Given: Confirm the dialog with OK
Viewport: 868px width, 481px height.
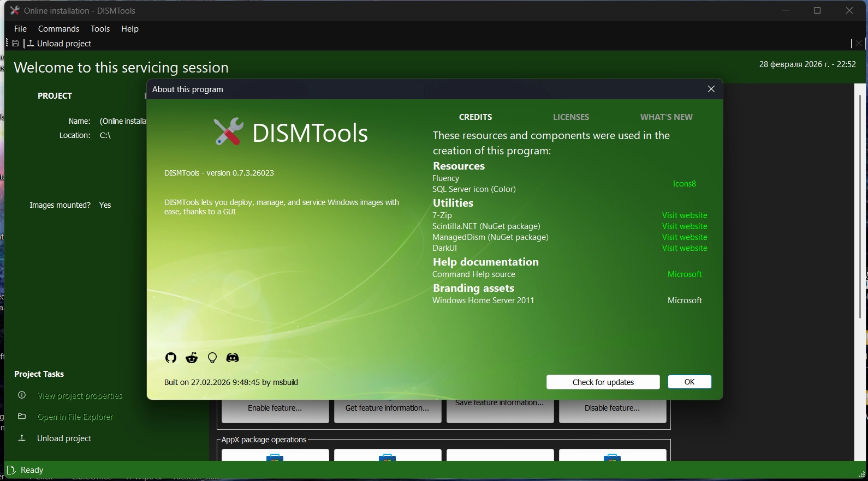Looking at the screenshot, I should click(x=689, y=382).
